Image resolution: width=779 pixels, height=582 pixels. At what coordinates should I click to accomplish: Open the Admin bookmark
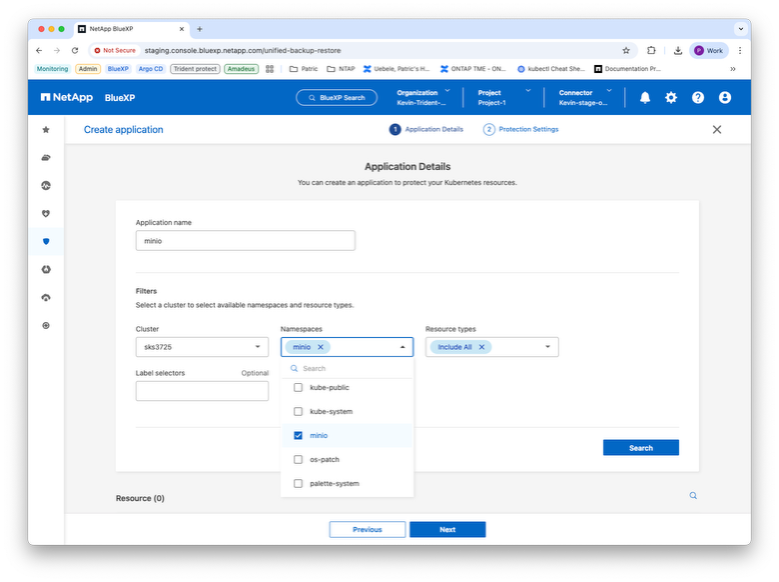[x=88, y=69]
